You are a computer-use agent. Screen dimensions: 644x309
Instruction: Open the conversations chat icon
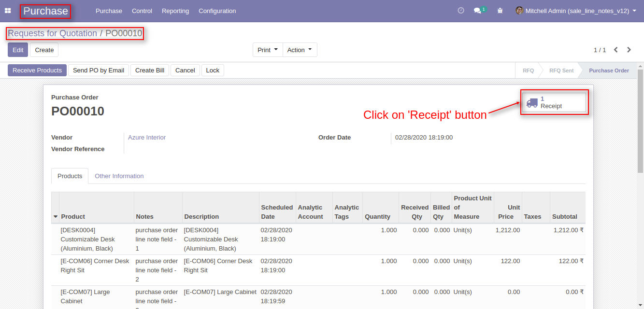pos(478,11)
